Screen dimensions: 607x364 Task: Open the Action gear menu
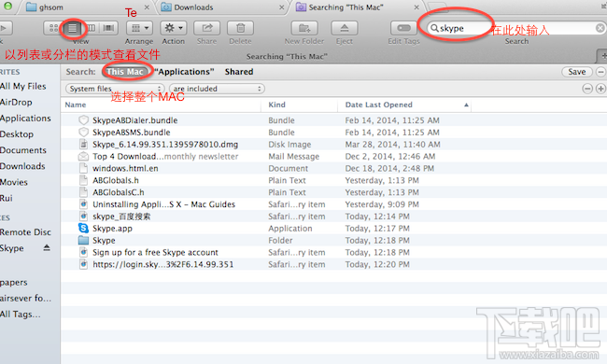coord(174,28)
